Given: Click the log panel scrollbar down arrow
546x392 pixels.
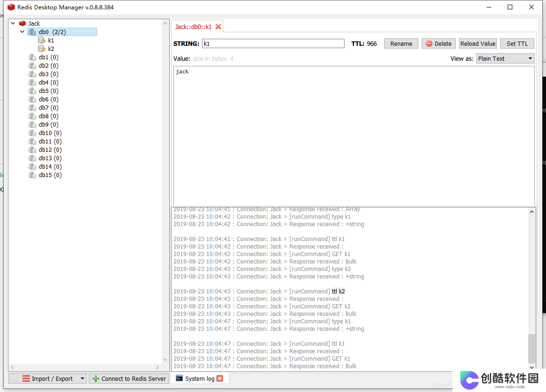Looking at the screenshot, I should 532,367.
